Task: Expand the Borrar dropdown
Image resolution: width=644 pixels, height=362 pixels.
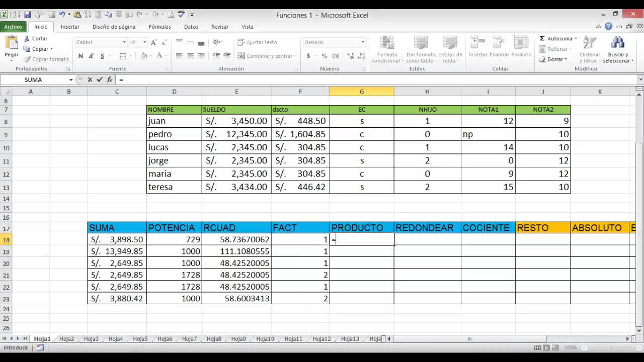Action: (566, 59)
